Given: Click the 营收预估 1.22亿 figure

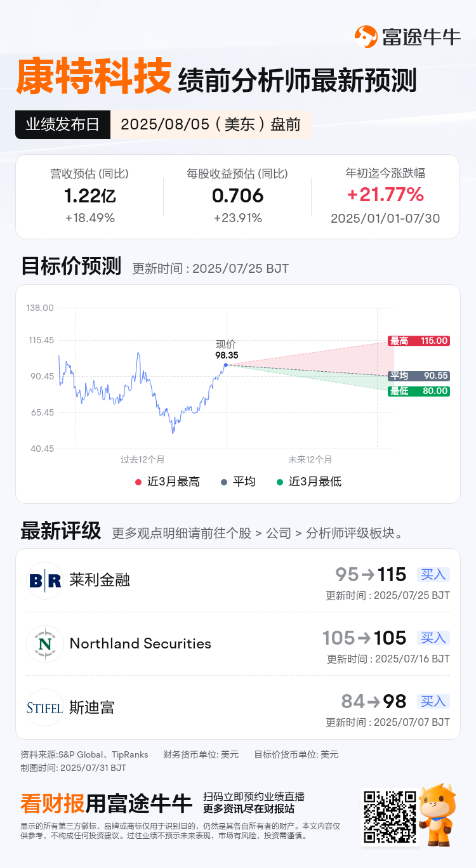Looking at the screenshot, I should (89, 196).
